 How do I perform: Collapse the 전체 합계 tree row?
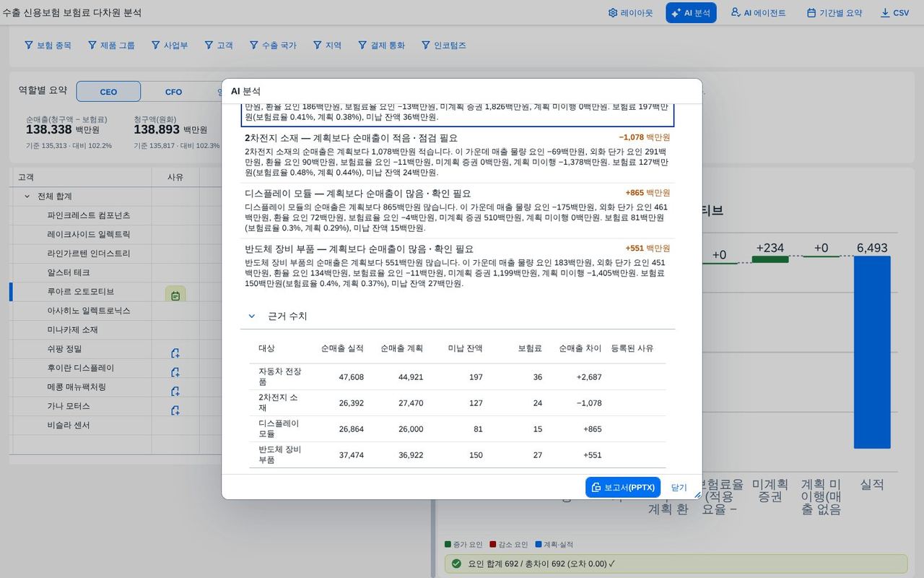pos(27,197)
